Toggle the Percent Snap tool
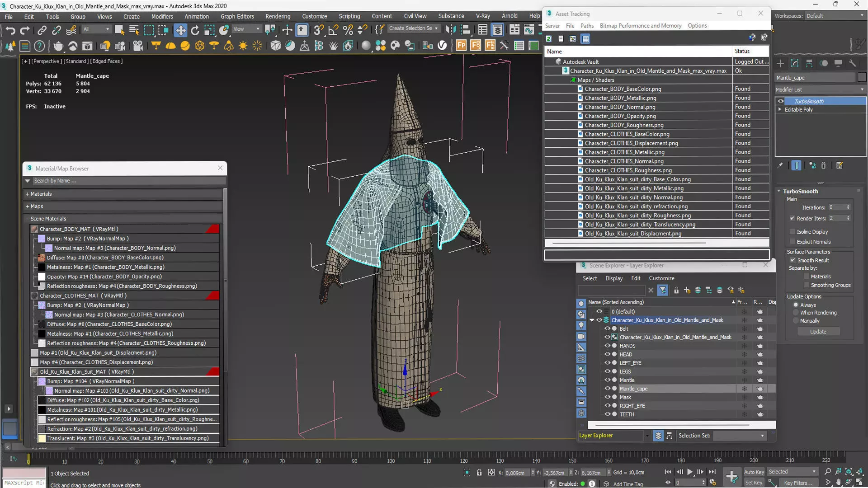868x488 pixels. [x=348, y=30]
